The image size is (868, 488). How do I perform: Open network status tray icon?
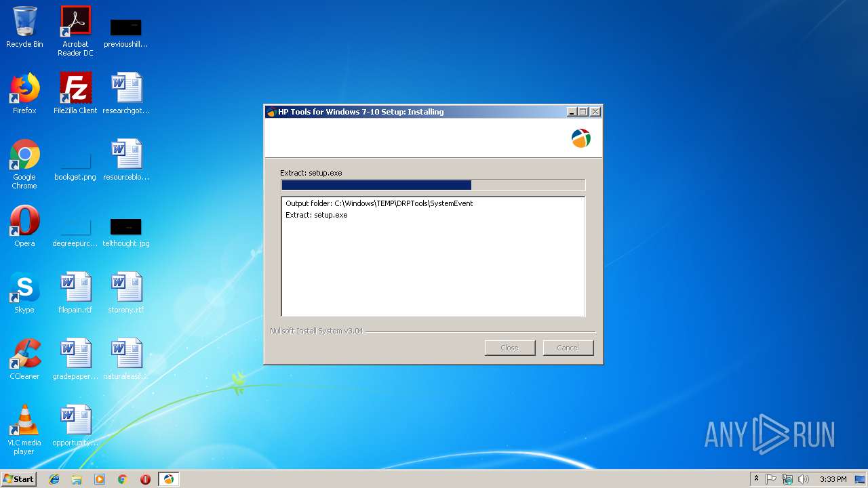coord(787,479)
